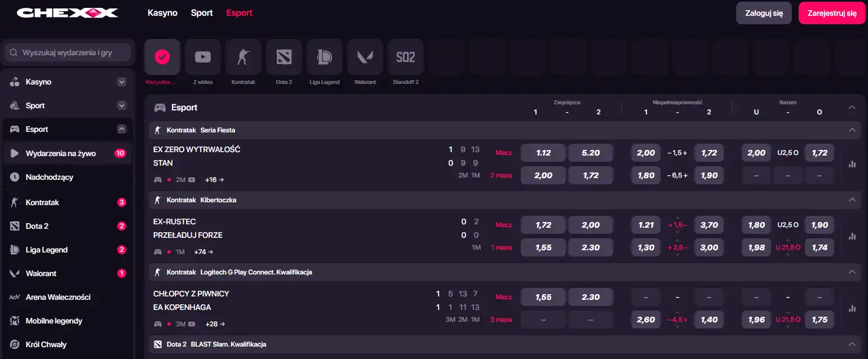
Task: Click the 'Wyszukaj wydarzenia i gry' search field
Action: tap(68, 52)
